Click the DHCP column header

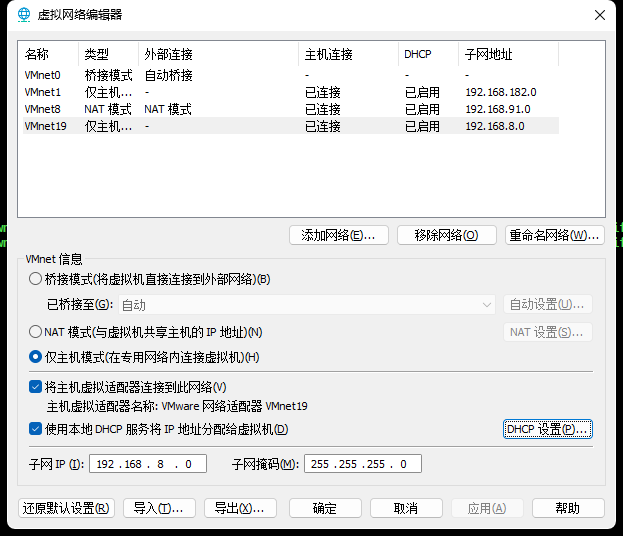click(x=429, y=54)
